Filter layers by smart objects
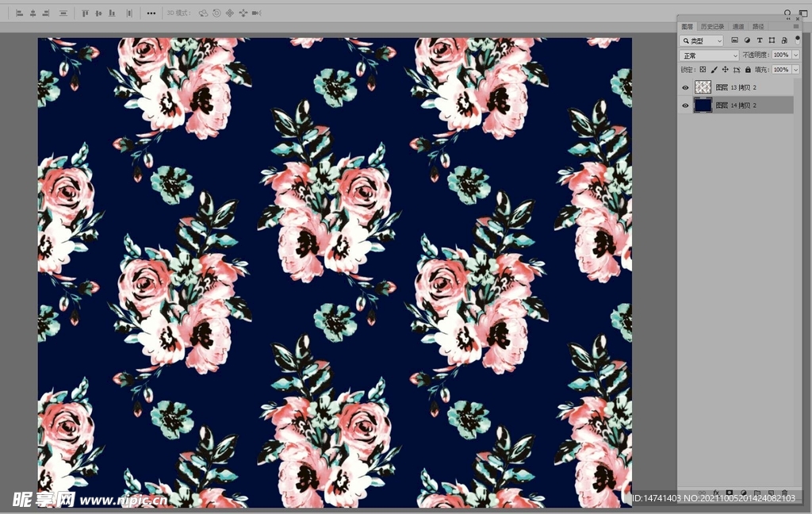Screen dimensions: 812x514 click(784, 40)
